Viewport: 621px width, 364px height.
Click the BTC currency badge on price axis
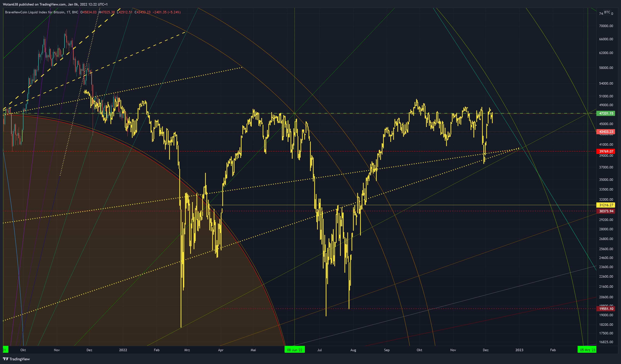pyautogui.click(x=607, y=12)
